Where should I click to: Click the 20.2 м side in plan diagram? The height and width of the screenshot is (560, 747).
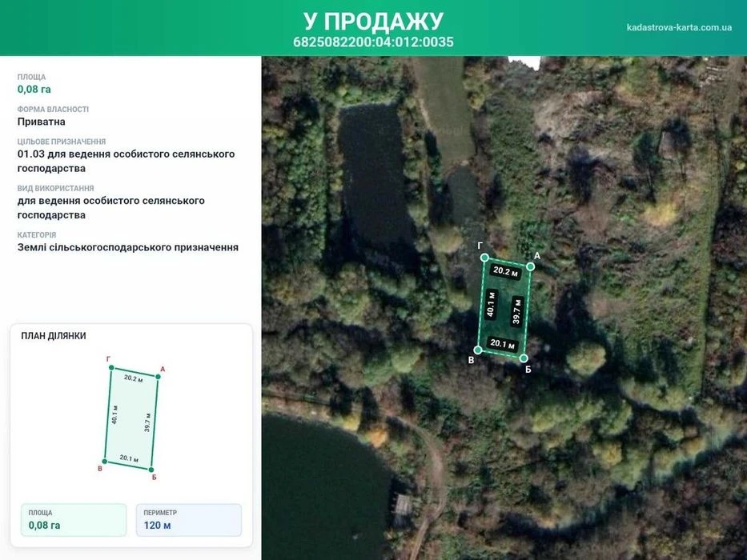tap(134, 378)
